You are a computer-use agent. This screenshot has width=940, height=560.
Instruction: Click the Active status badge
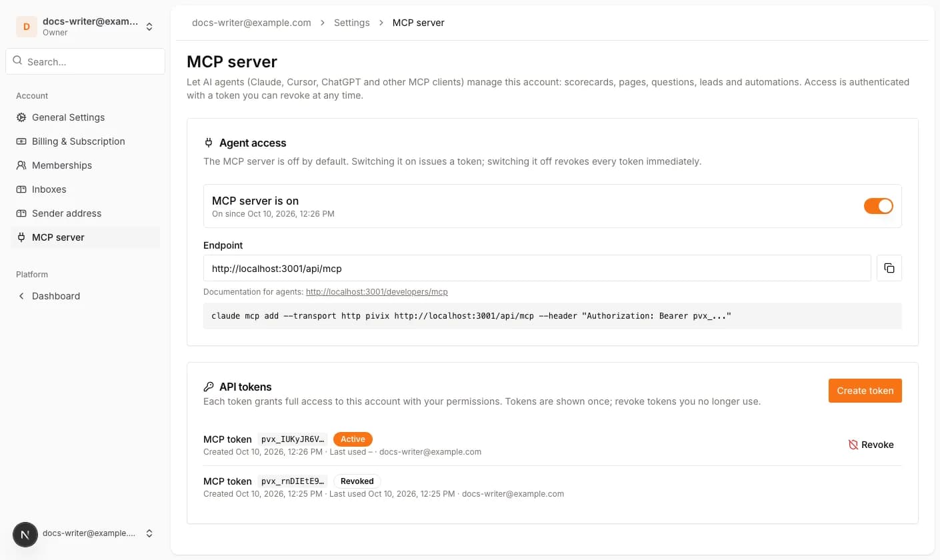tap(353, 439)
